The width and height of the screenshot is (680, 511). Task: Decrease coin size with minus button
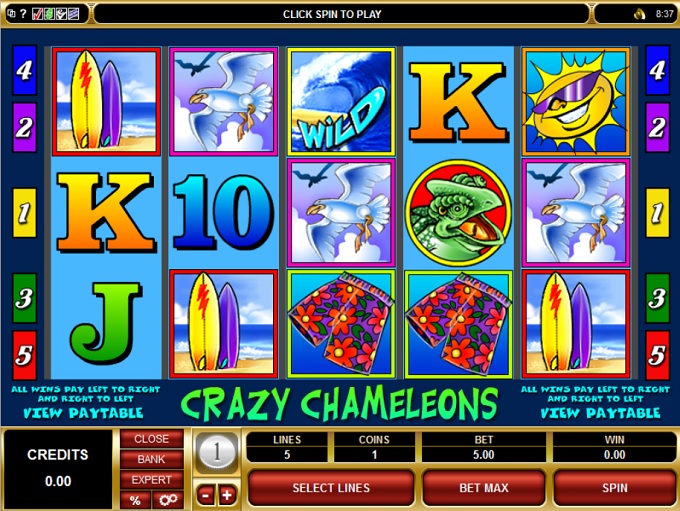[206, 495]
